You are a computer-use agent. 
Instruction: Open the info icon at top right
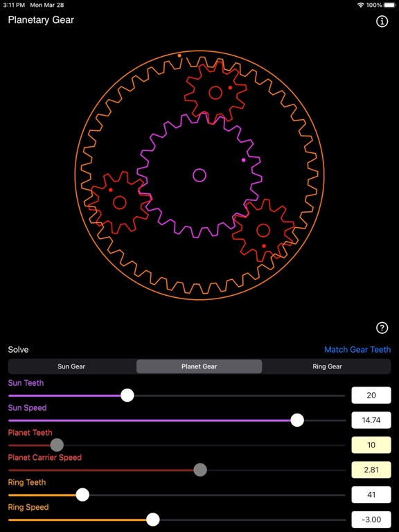coord(382,21)
